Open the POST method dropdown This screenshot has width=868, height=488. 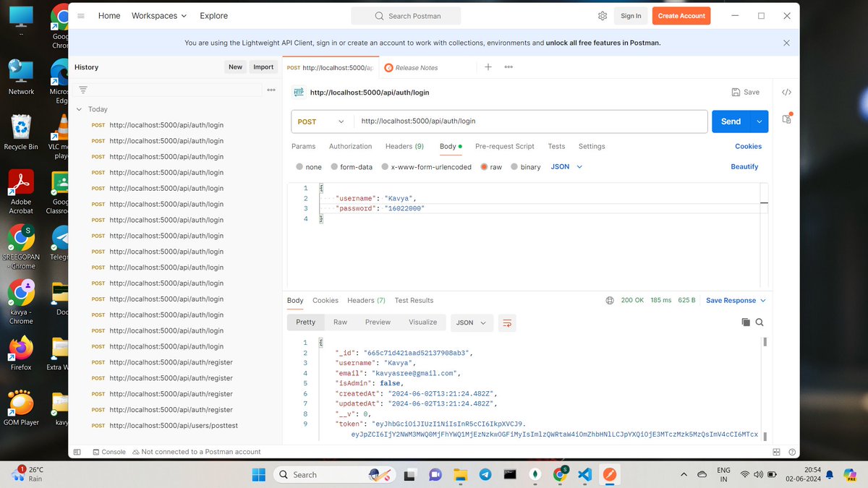322,121
